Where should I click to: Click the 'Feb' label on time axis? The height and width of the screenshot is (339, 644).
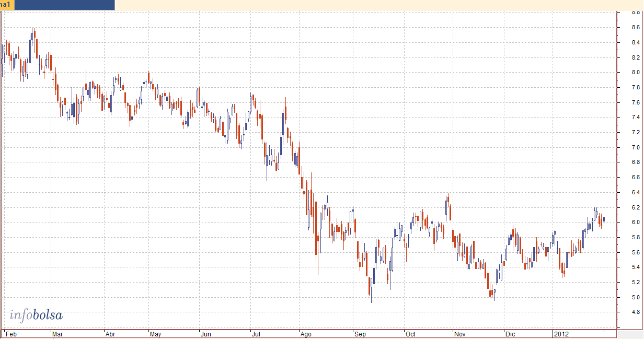(10, 333)
